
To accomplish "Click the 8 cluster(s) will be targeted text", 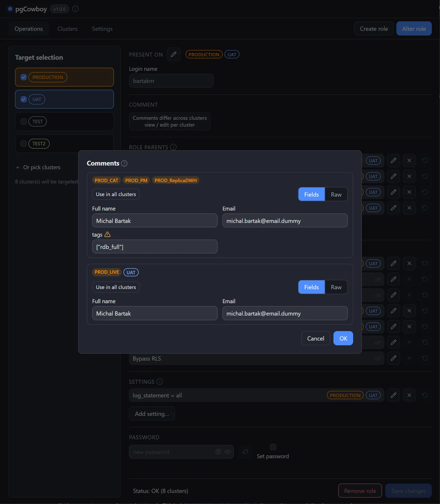I will coord(46,182).
